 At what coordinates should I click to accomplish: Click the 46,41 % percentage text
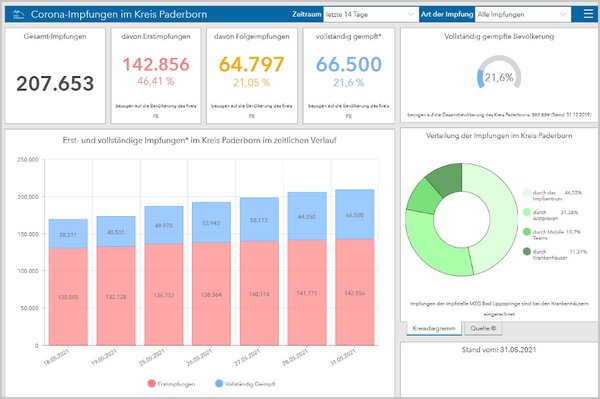coord(156,81)
